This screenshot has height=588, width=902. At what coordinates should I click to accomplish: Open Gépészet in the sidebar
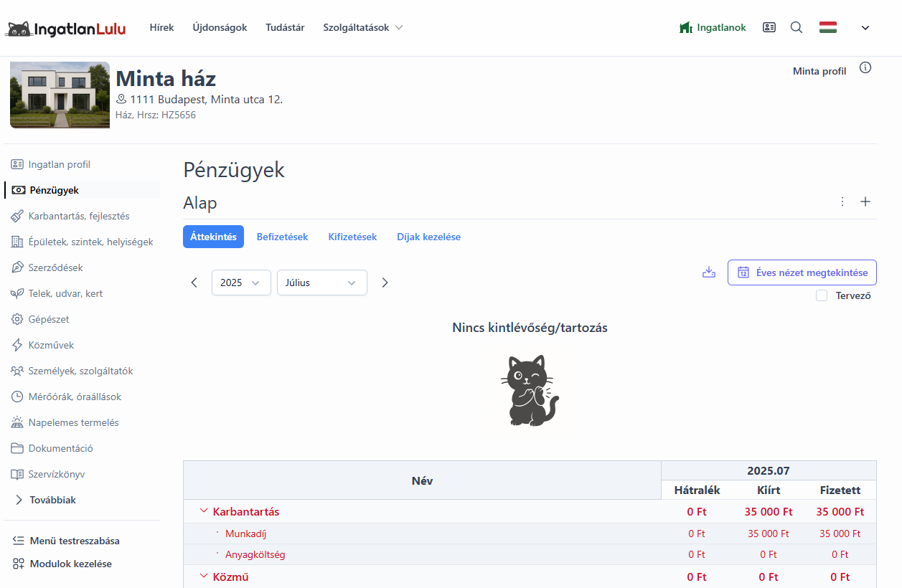(x=40, y=319)
